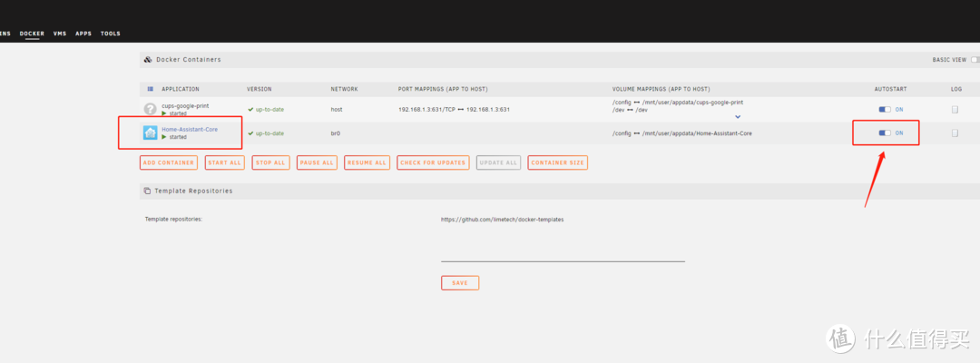The height and width of the screenshot is (363, 980).
Task: Open the Home-Assistant-Core container link
Action: point(190,130)
